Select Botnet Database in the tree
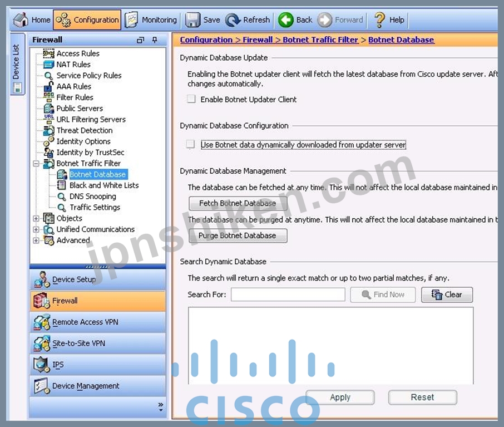The image size is (504, 427). (x=98, y=174)
